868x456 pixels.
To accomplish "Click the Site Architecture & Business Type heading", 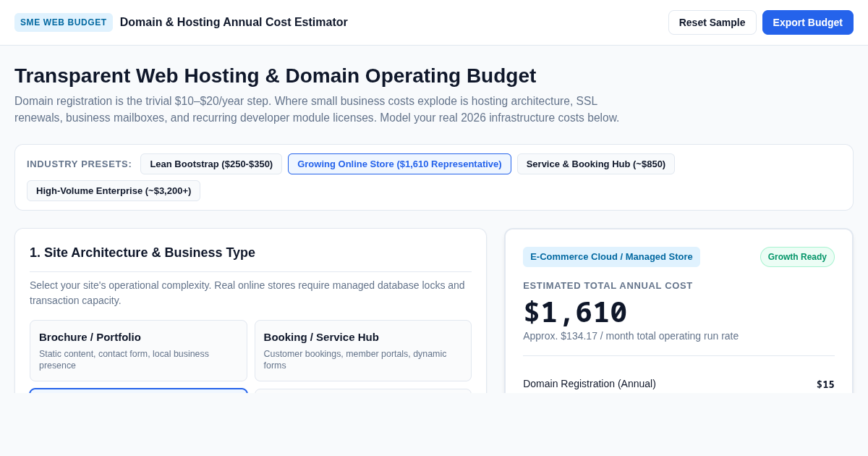I will 142,253.
